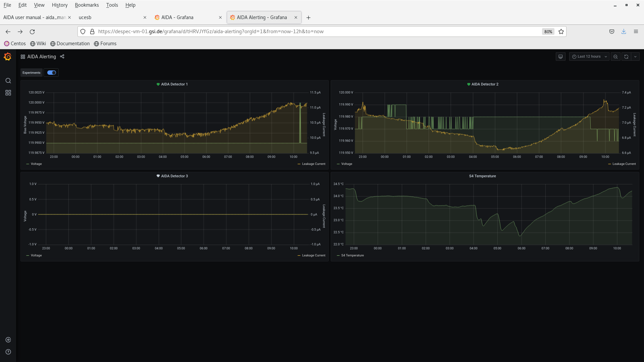
Task: Open the Documentation bookmark
Action: point(73,44)
